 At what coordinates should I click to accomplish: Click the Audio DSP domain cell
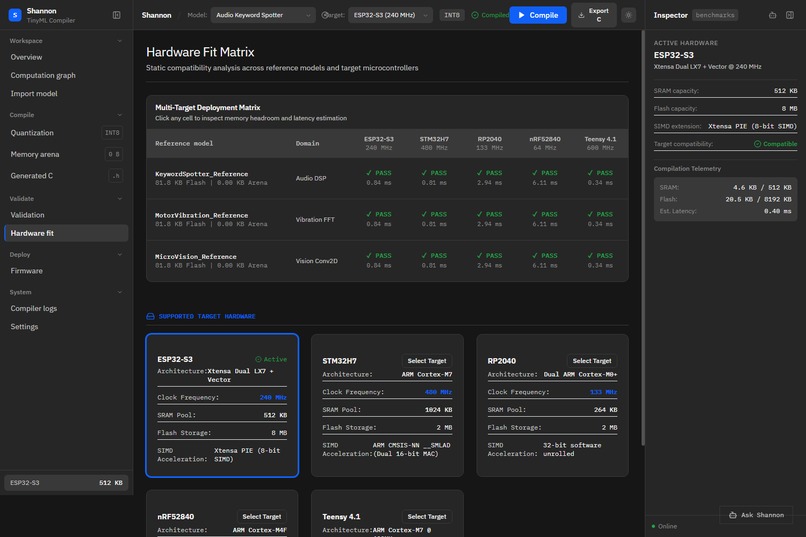[x=311, y=178]
